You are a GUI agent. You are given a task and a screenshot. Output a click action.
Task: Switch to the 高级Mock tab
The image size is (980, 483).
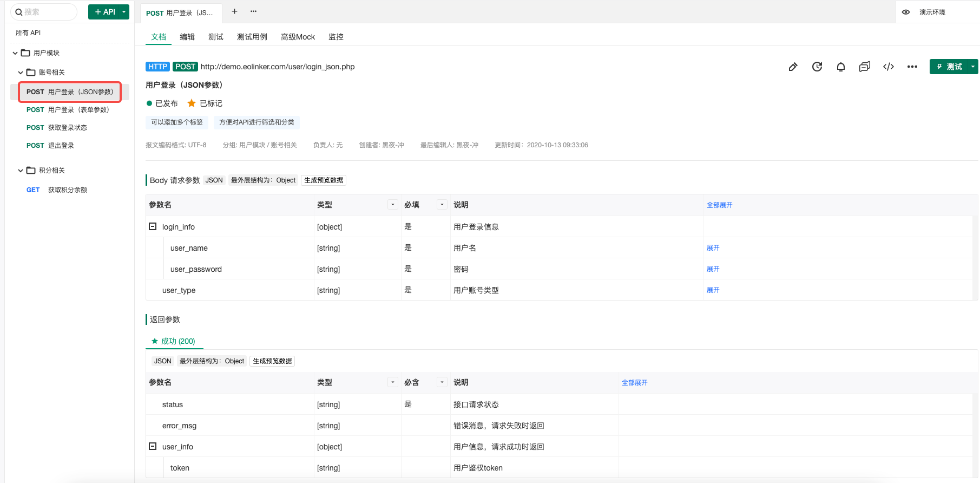pyautogui.click(x=298, y=37)
